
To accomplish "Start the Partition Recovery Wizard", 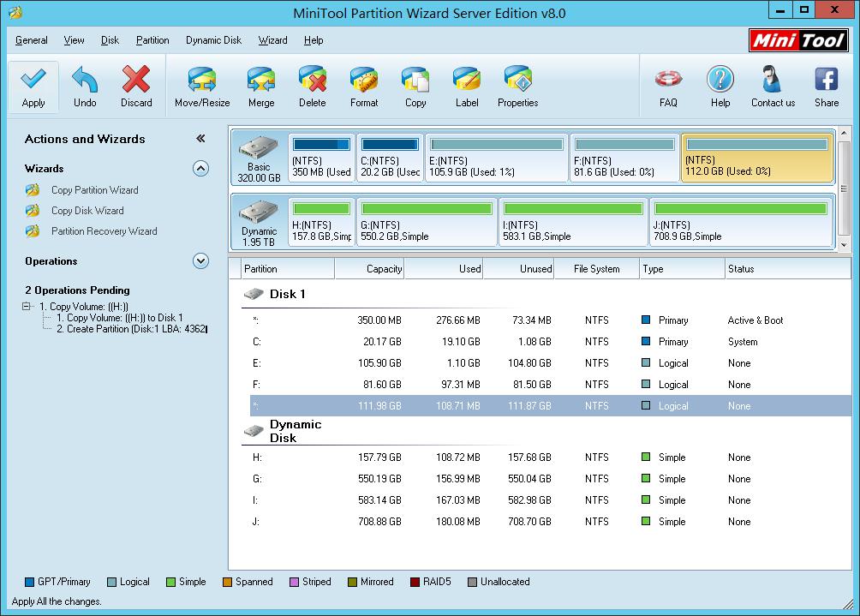I will [105, 231].
